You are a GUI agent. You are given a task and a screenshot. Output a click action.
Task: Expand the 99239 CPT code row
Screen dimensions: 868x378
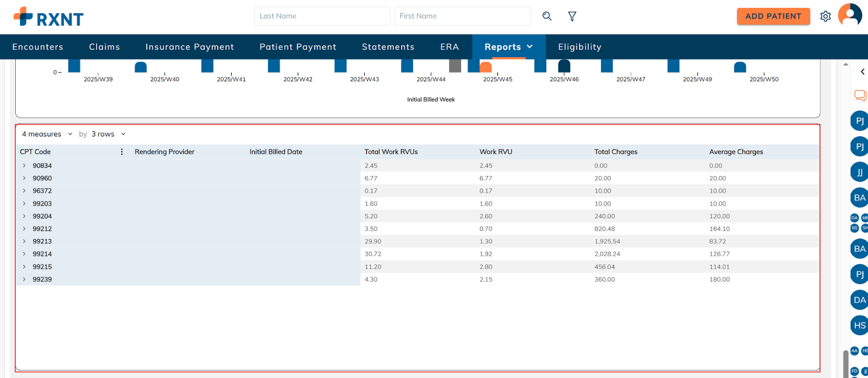[24, 279]
